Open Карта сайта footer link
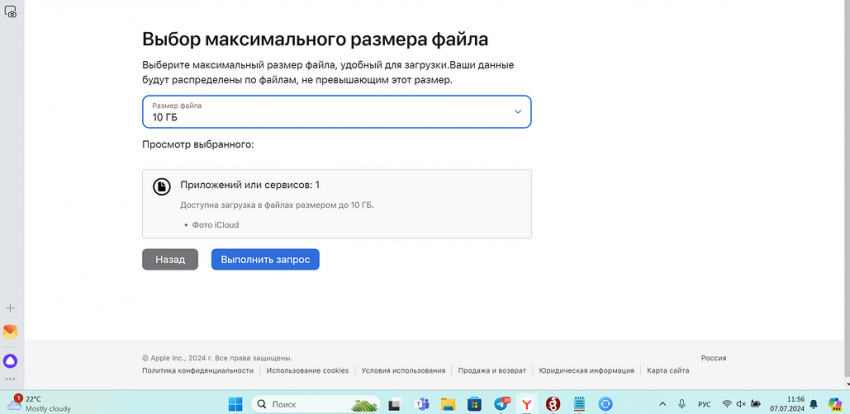 (x=667, y=370)
